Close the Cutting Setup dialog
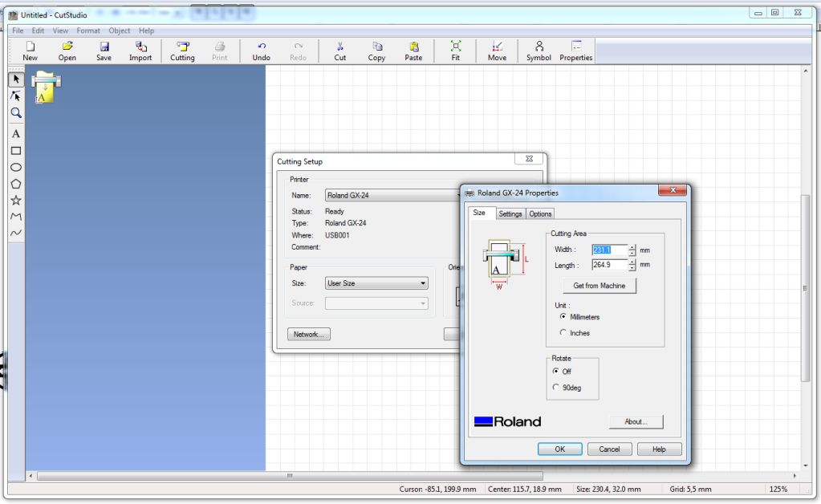821x504 pixels. click(x=529, y=159)
